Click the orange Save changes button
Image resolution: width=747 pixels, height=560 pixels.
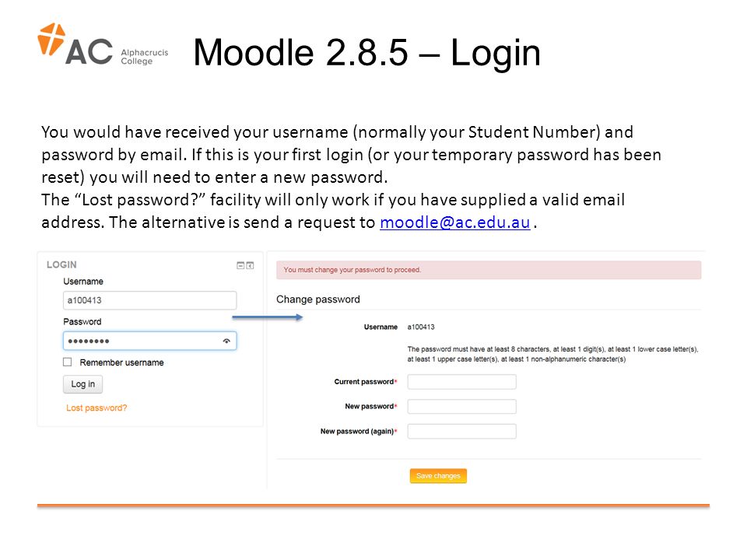pyautogui.click(x=438, y=476)
